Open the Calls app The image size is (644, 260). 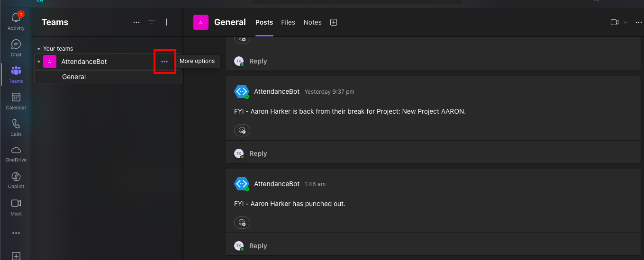pyautogui.click(x=16, y=127)
